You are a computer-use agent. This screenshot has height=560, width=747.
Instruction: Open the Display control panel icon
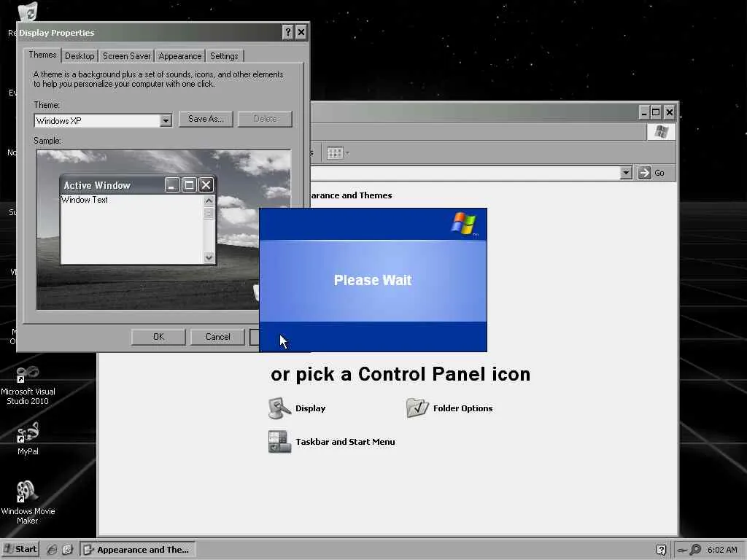[x=279, y=408]
